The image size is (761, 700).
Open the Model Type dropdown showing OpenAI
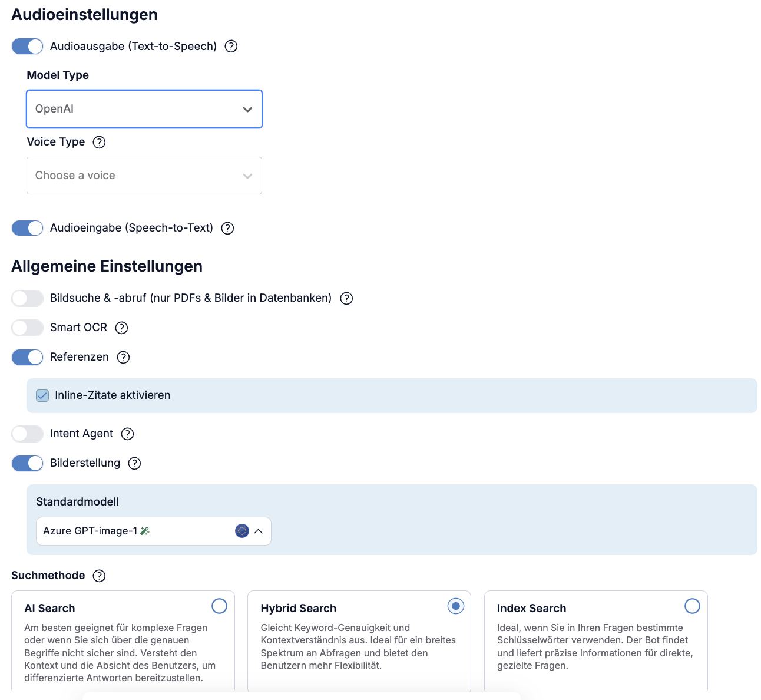tap(144, 109)
